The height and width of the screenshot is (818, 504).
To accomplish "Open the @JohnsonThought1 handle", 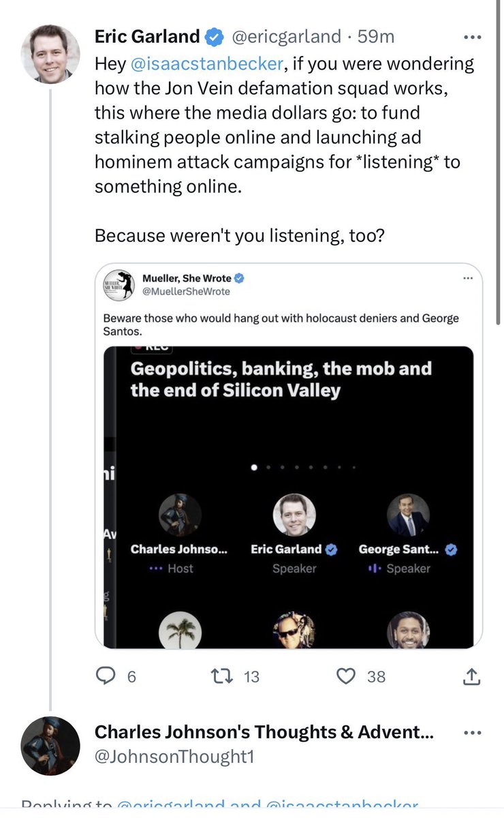I will tap(174, 757).
